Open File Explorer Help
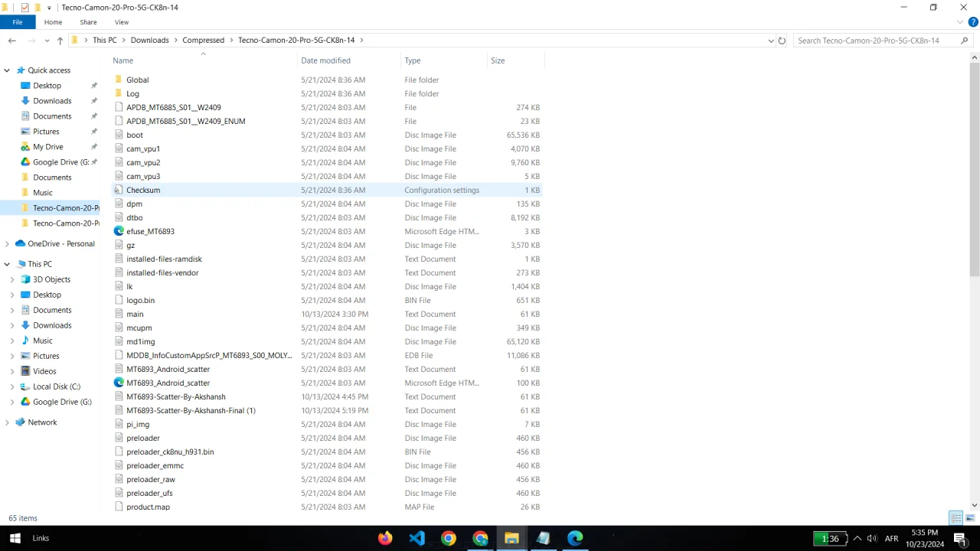980x551 pixels. (973, 22)
